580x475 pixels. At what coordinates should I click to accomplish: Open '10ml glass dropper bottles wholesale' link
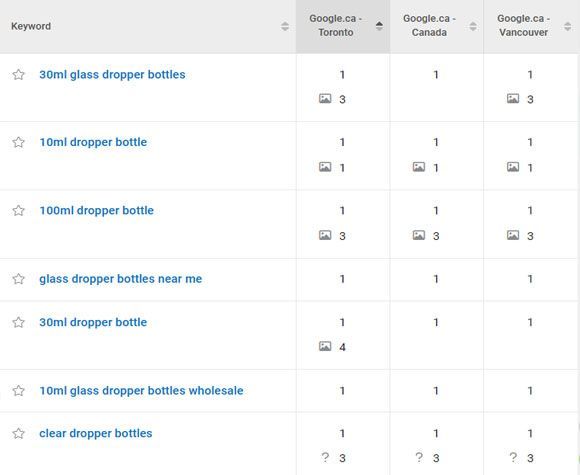[x=141, y=391]
